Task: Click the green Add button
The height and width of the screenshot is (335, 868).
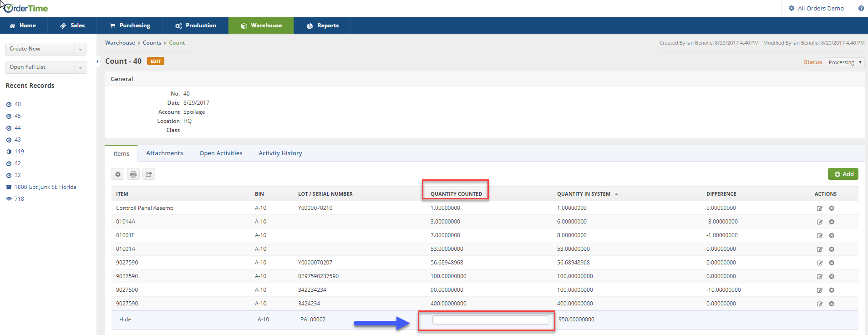Action: coord(843,174)
